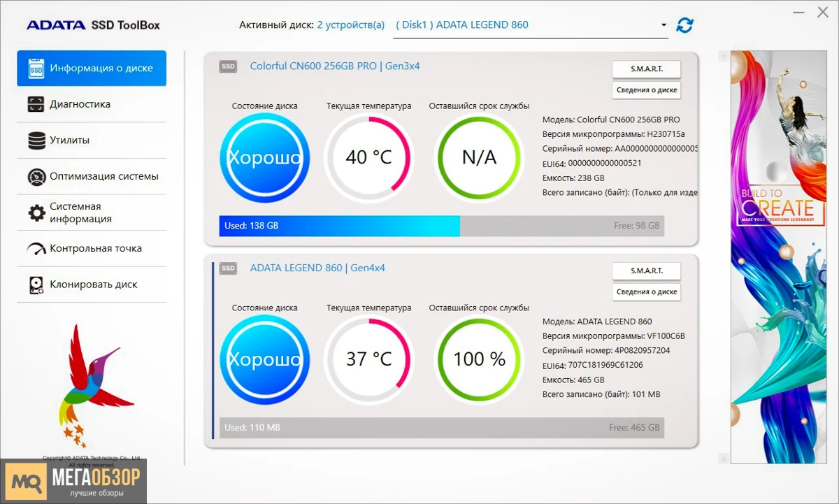Click the Colorful CN600 disk usage bar

(x=442, y=226)
